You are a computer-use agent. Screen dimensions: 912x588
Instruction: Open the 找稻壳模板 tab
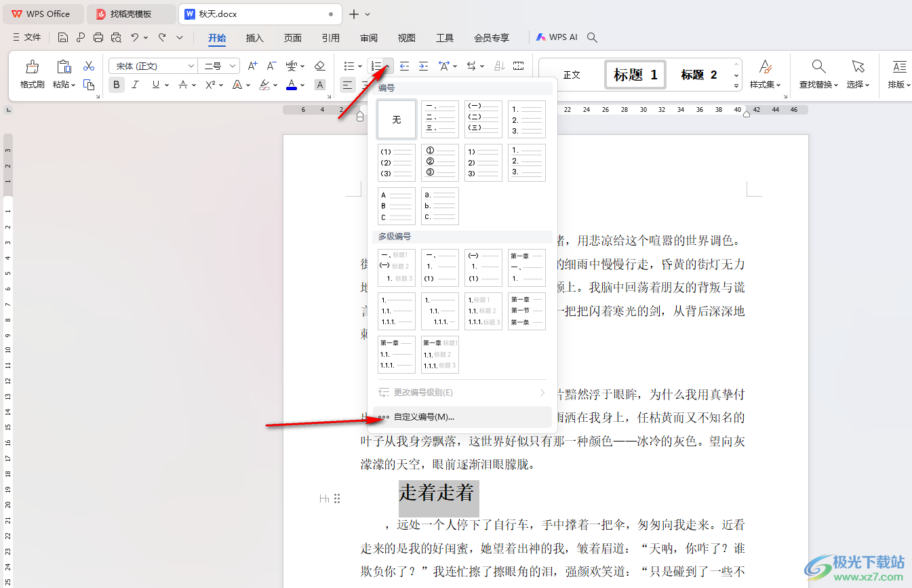(132, 14)
